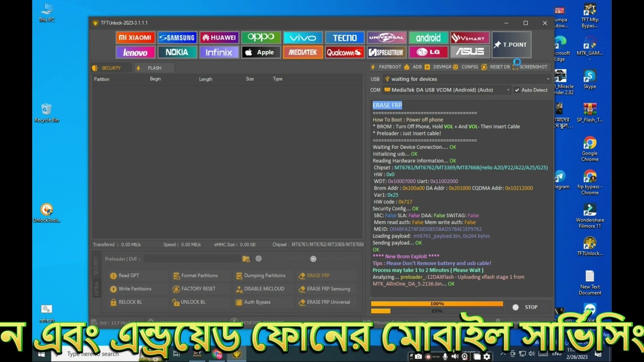Select the Xiaomi brand button
This screenshot has width=644, height=362.
135,38
